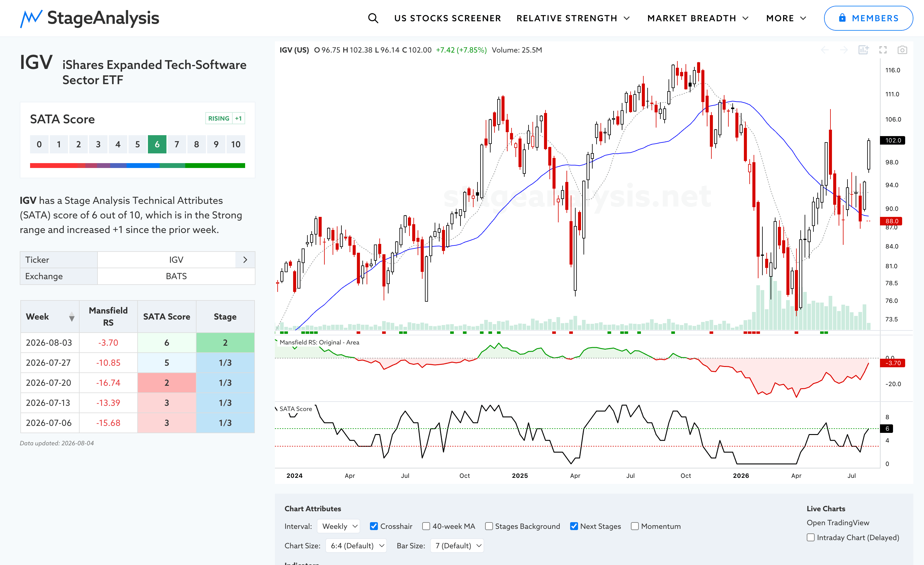Click highlighted SATA score box 6
Screen dimensions: 924x565
(157, 144)
